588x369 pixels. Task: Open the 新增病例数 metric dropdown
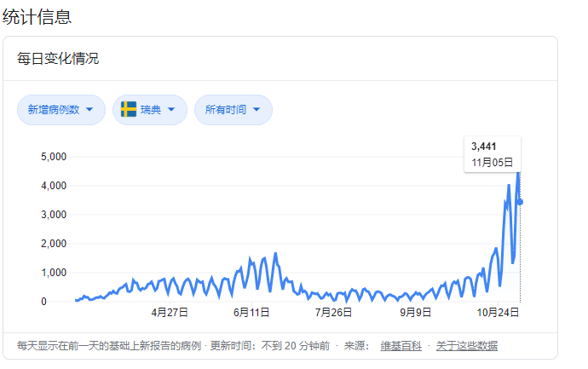(x=61, y=109)
